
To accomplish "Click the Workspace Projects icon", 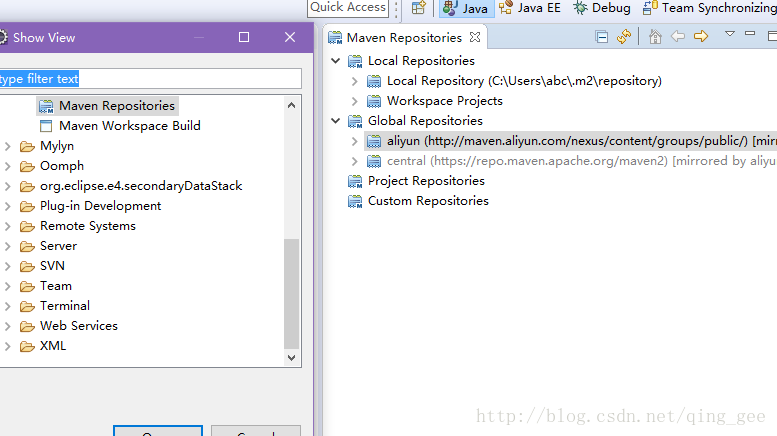I will (x=374, y=101).
